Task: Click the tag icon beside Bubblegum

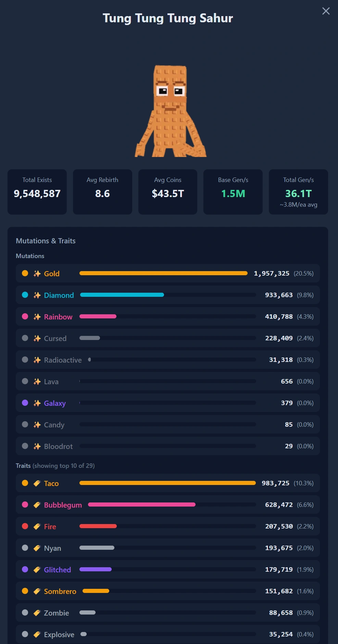Action: [37, 505]
